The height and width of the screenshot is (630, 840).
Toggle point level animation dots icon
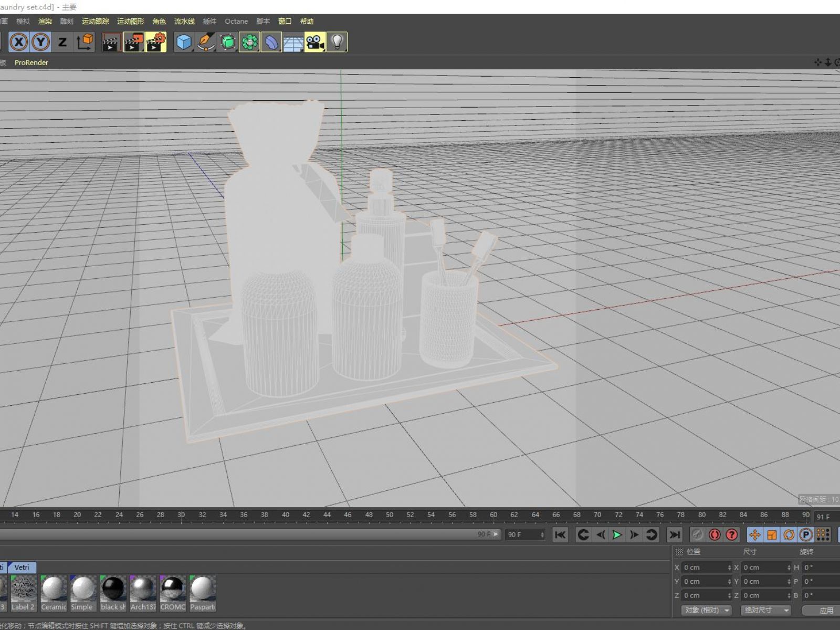tap(823, 535)
